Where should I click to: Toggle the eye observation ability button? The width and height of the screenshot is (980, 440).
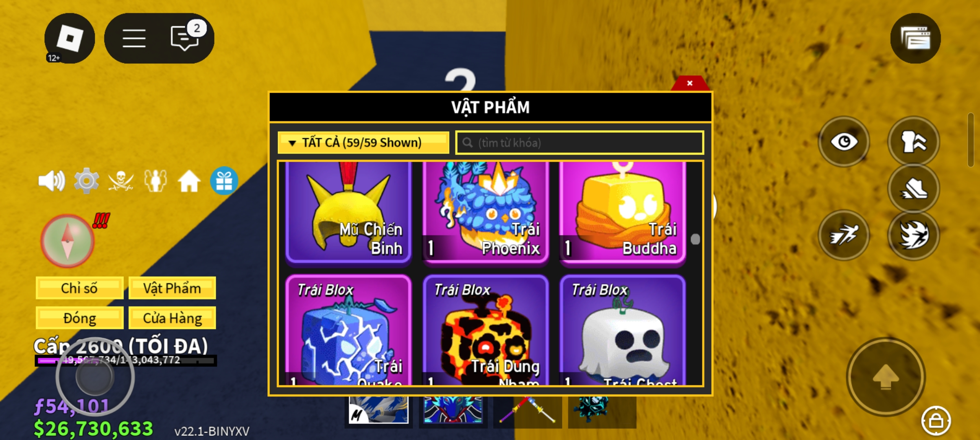(844, 142)
